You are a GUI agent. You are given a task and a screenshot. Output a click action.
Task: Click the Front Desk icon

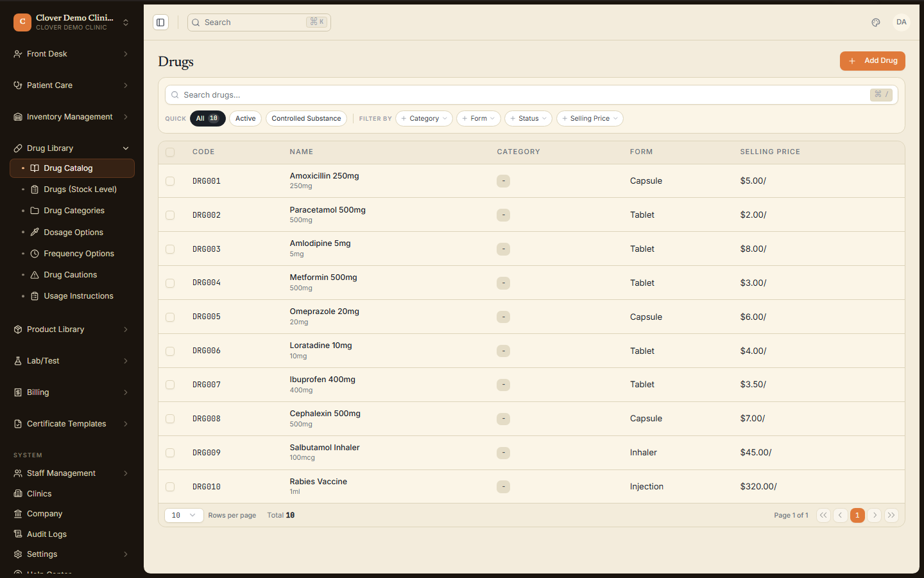pyautogui.click(x=18, y=54)
